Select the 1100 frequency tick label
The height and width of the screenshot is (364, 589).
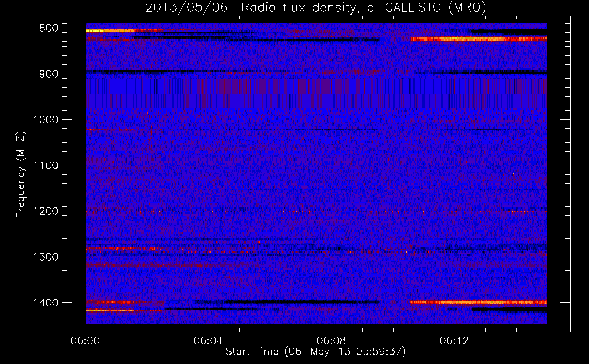46,166
